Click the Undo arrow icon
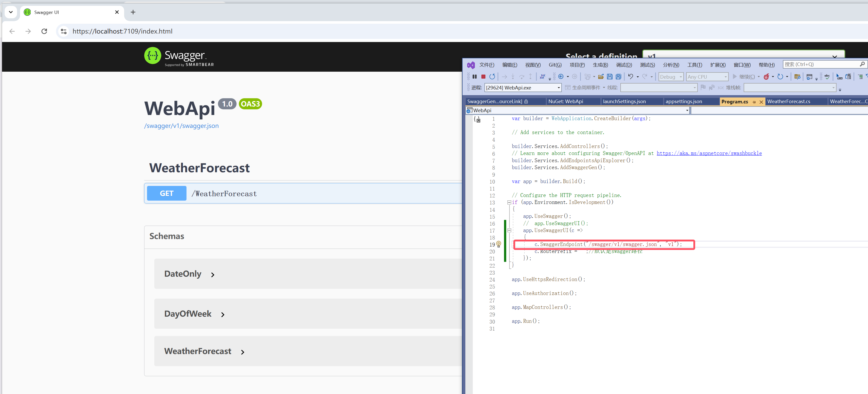868x394 pixels. pos(630,77)
